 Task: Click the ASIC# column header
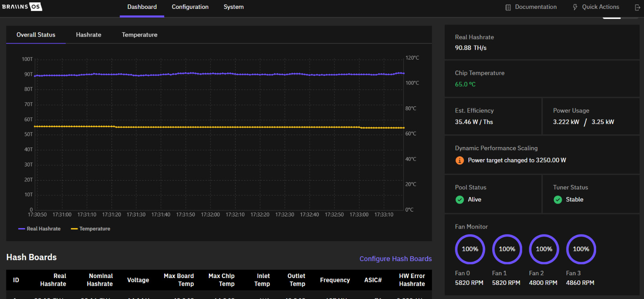coord(373,280)
